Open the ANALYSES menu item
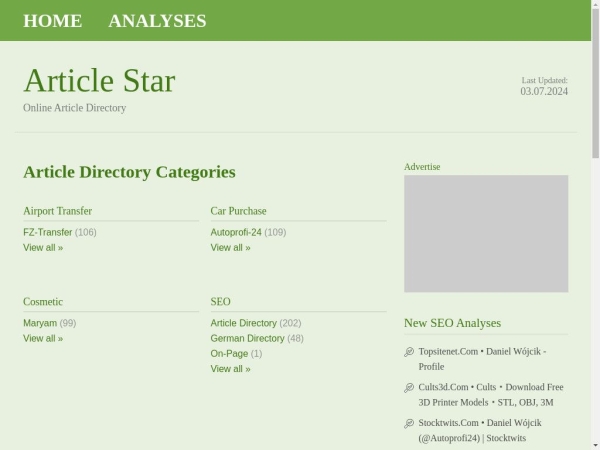Viewport: 600px width, 450px height. click(x=157, y=20)
